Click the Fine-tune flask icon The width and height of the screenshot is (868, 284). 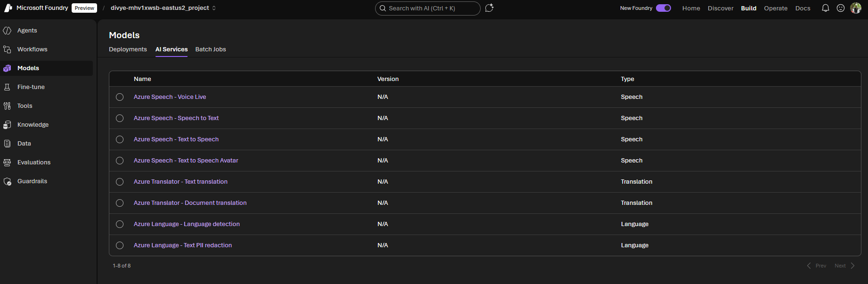[7, 87]
